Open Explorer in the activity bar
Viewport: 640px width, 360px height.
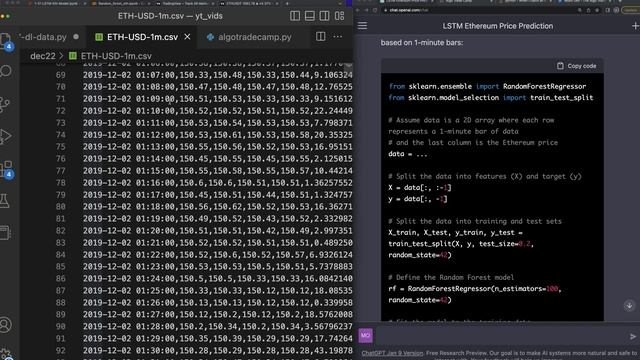pyautogui.click(x=5, y=41)
